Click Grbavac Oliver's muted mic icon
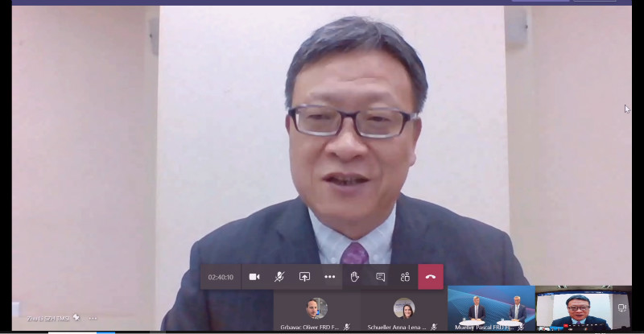This screenshot has width=644, height=334. [347, 327]
